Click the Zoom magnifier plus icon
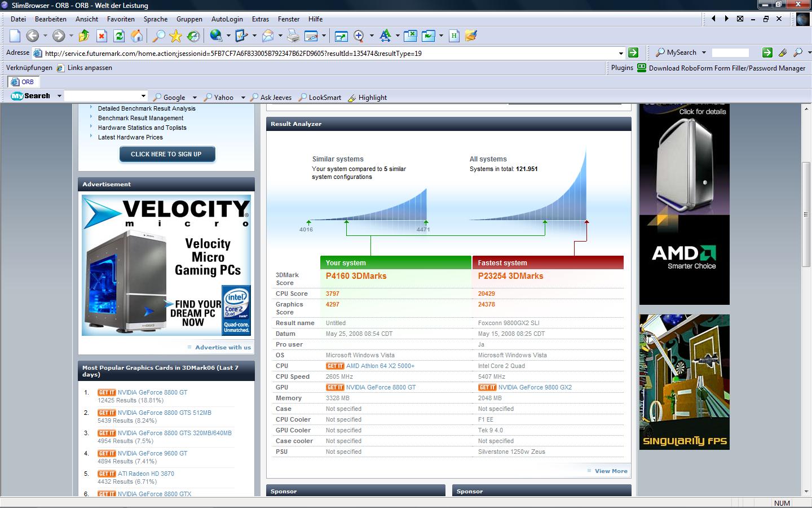This screenshot has height=508, width=812. (359, 36)
